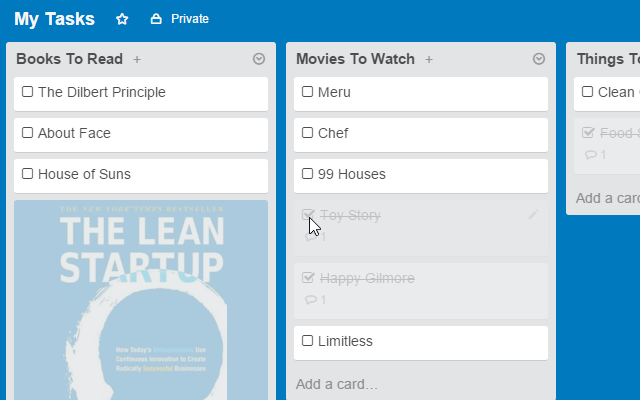
Task: Uncheck the Happy Gilmore checkbox
Action: tap(308, 278)
